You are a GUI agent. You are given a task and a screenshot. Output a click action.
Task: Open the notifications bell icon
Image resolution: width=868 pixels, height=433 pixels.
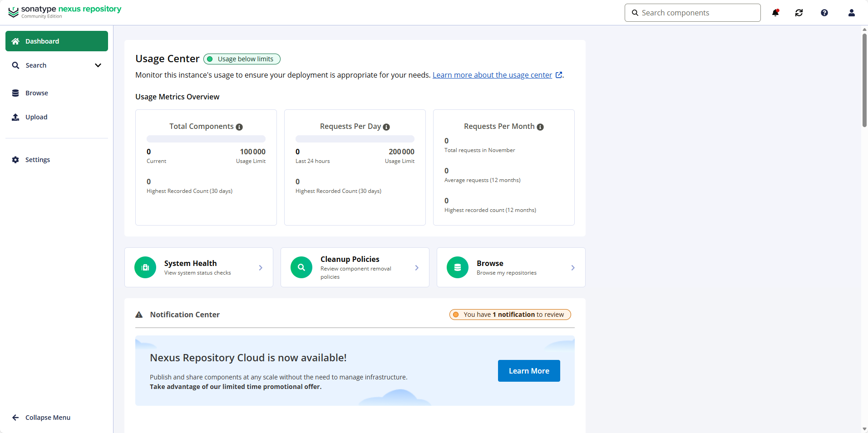point(775,13)
